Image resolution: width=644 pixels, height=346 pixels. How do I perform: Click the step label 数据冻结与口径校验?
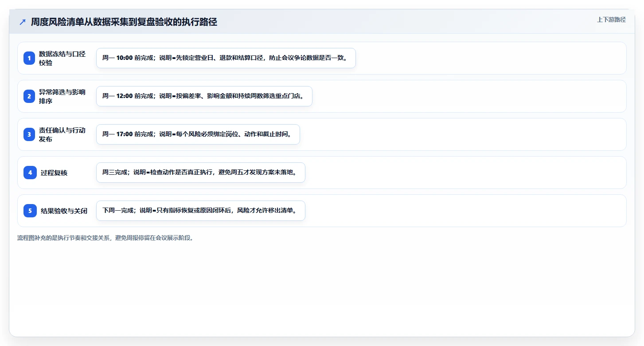(x=62, y=58)
